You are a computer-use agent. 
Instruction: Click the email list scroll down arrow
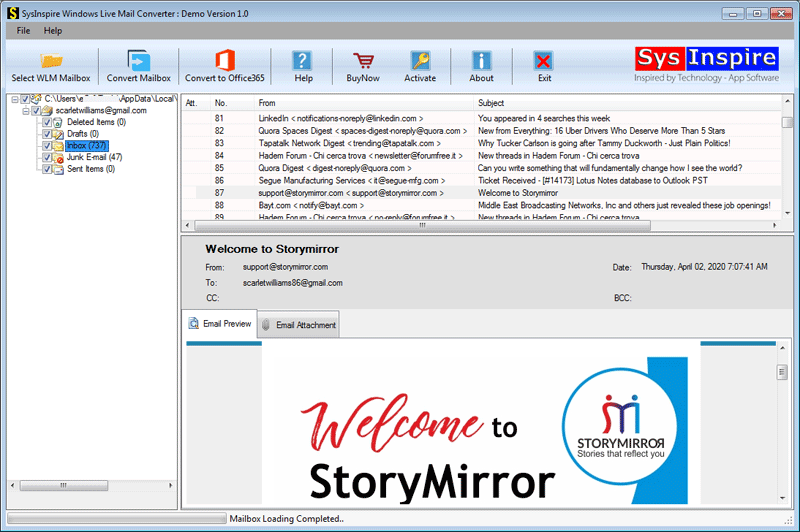(787, 213)
